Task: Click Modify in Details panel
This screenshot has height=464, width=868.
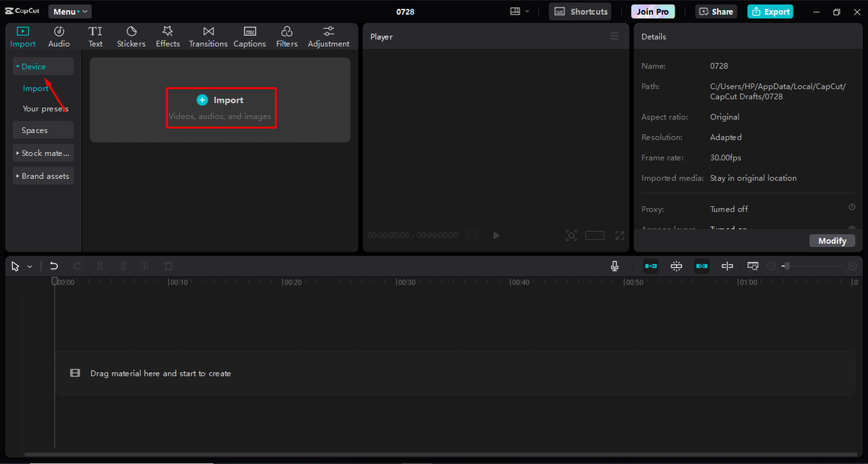Action: coord(832,241)
